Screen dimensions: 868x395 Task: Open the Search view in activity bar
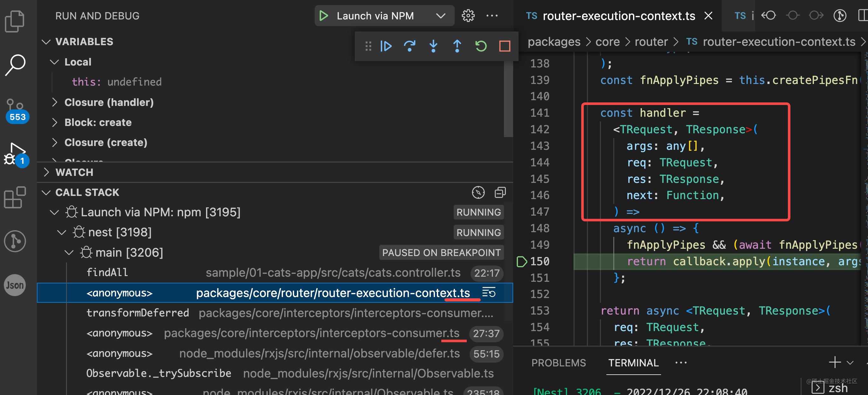coord(15,65)
